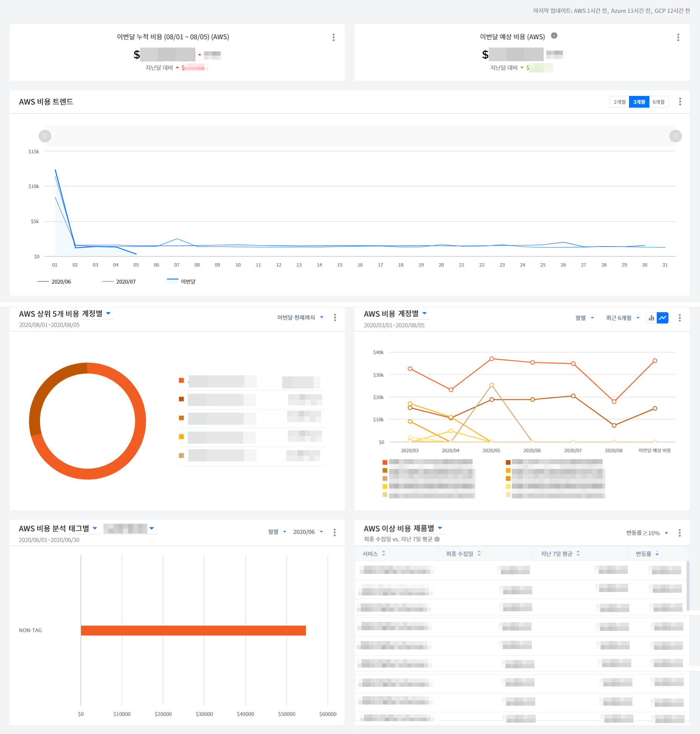Toggle 2020/06 series in trend legend
Image resolution: width=700 pixels, height=734 pixels.
[x=55, y=282]
